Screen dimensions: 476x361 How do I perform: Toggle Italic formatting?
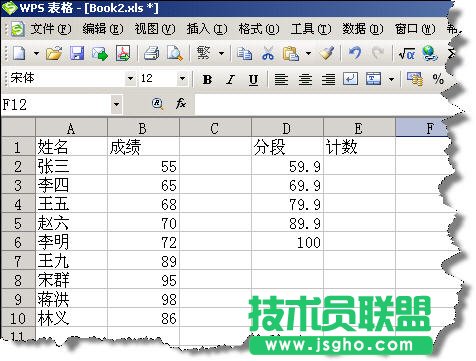[x=230, y=80]
